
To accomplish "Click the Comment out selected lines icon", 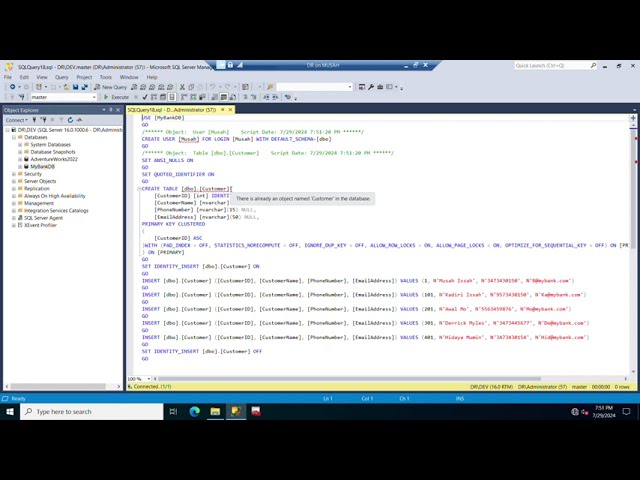I will 245,97.
